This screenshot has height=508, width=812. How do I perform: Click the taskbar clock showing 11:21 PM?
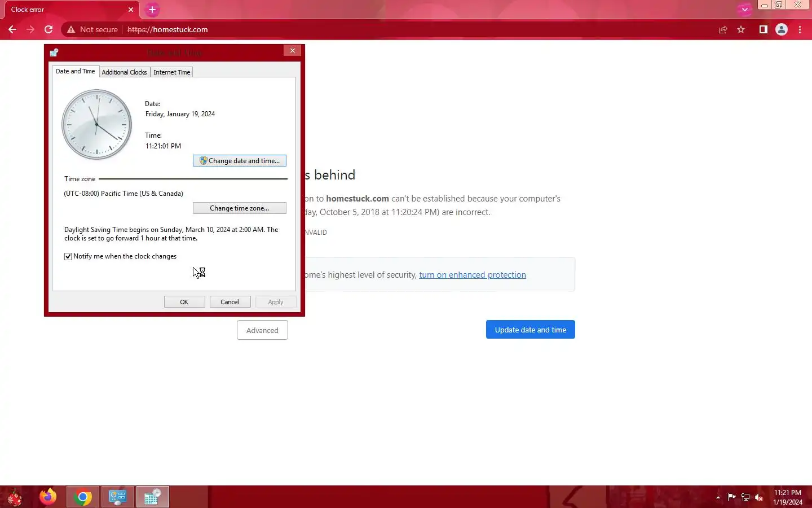(x=788, y=497)
